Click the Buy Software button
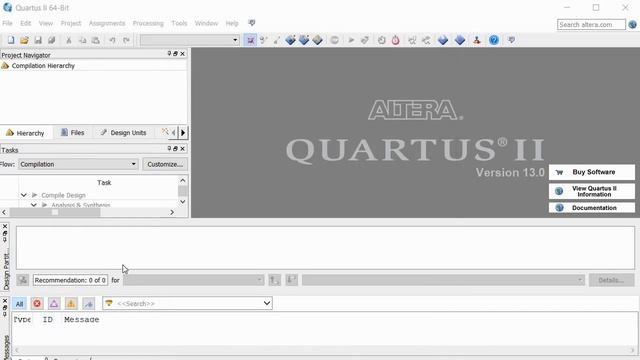Image resolution: width=640 pixels, height=360 pixels. coord(592,172)
